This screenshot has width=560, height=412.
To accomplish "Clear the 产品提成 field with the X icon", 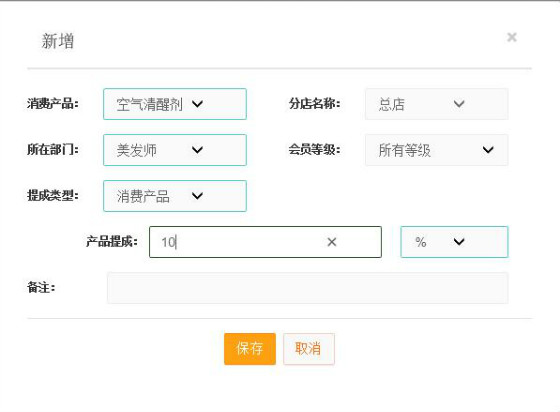I will click(332, 242).
